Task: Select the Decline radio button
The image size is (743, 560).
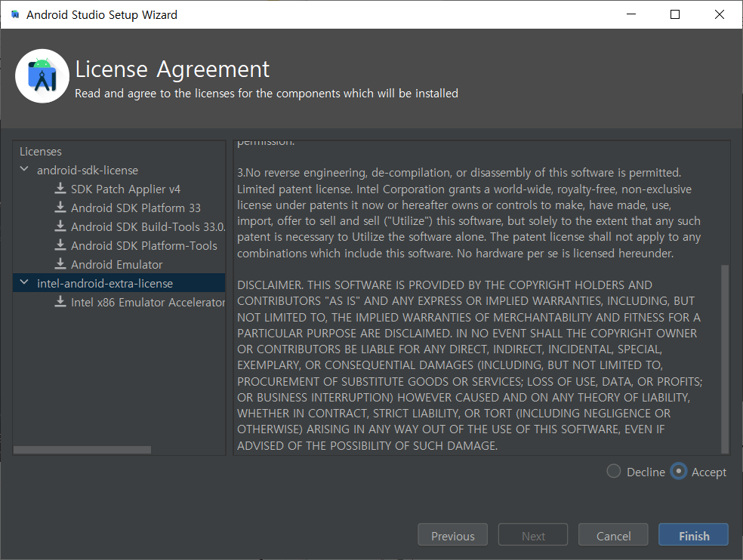Action: (x=614, y=472)
